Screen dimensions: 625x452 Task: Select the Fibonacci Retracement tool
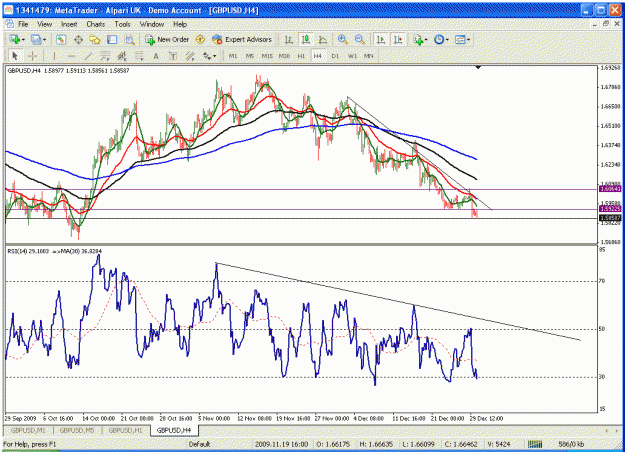(x=139, y=56)
